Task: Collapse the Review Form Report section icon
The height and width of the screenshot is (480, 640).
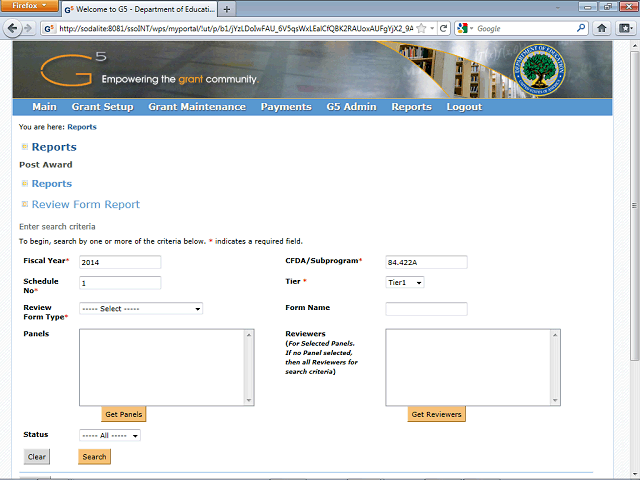Action: point(25,204)
